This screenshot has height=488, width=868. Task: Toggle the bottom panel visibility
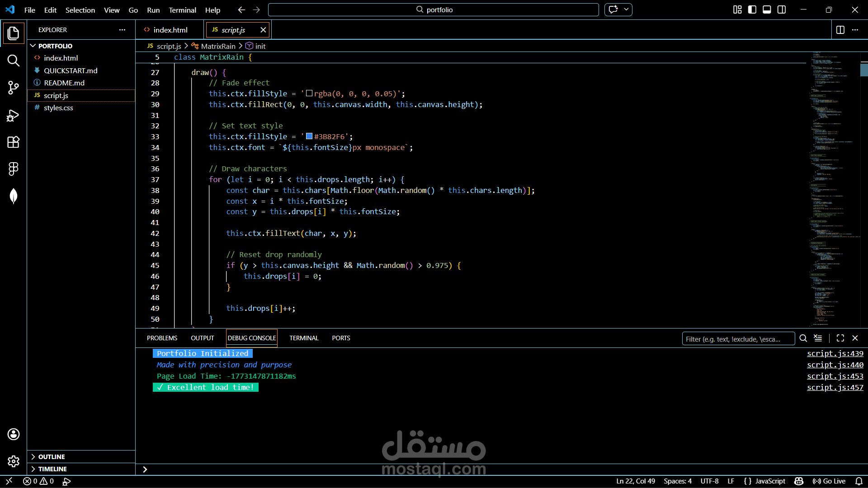pos(767,9)
